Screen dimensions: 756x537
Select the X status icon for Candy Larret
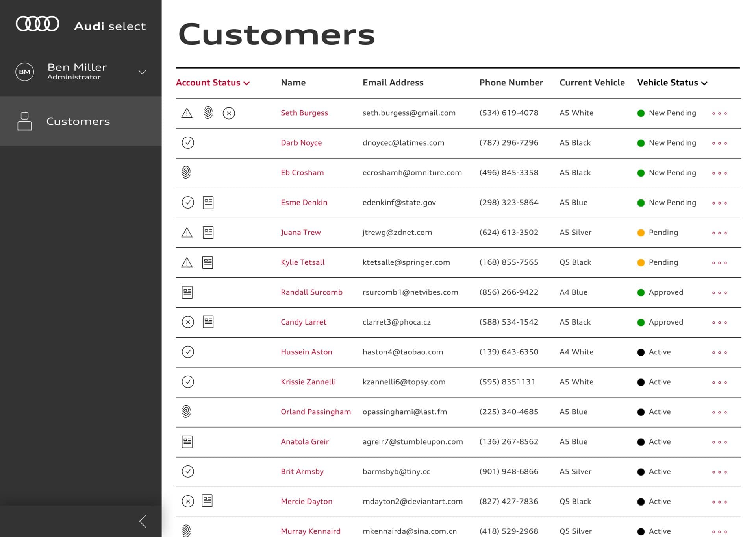tap(188, 322)
